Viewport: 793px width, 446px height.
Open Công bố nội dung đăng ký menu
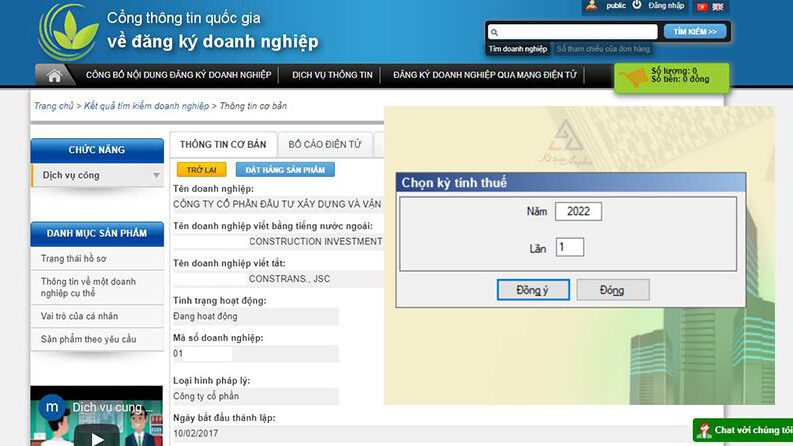pos(178,75)
